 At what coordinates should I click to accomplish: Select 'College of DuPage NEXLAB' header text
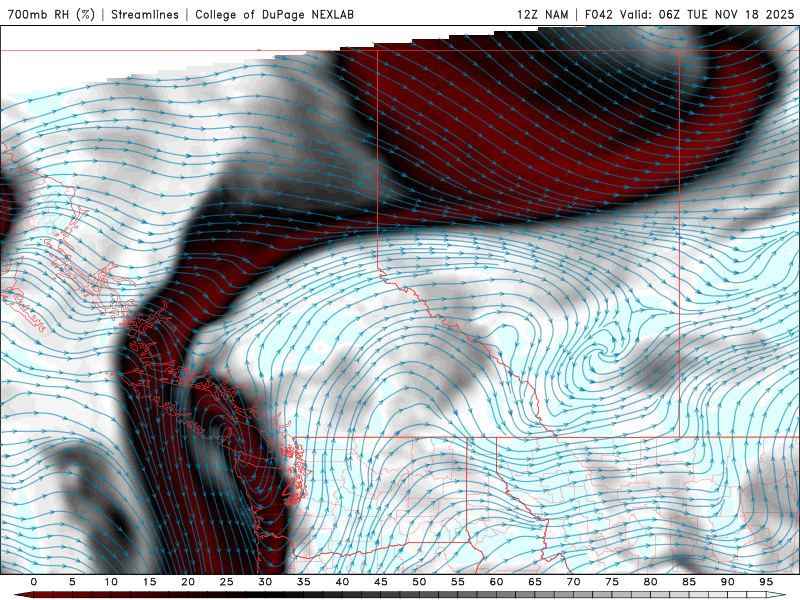[x=274, y=14]
